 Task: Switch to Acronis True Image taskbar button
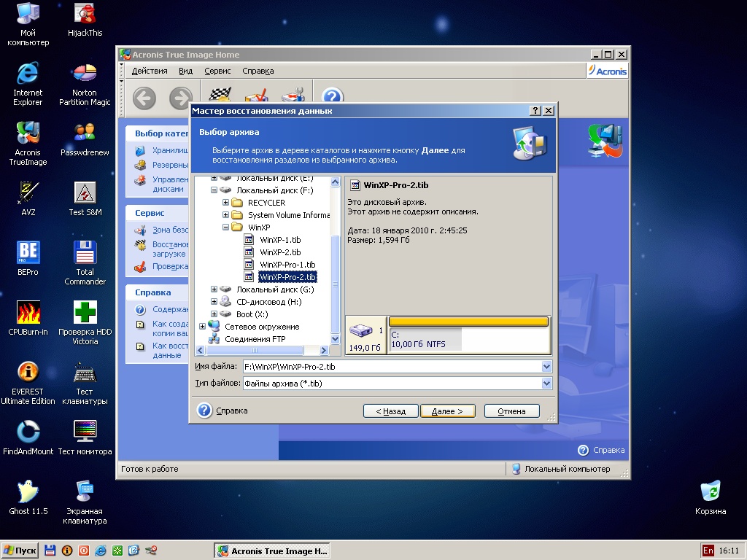click(x=272, y=551)
